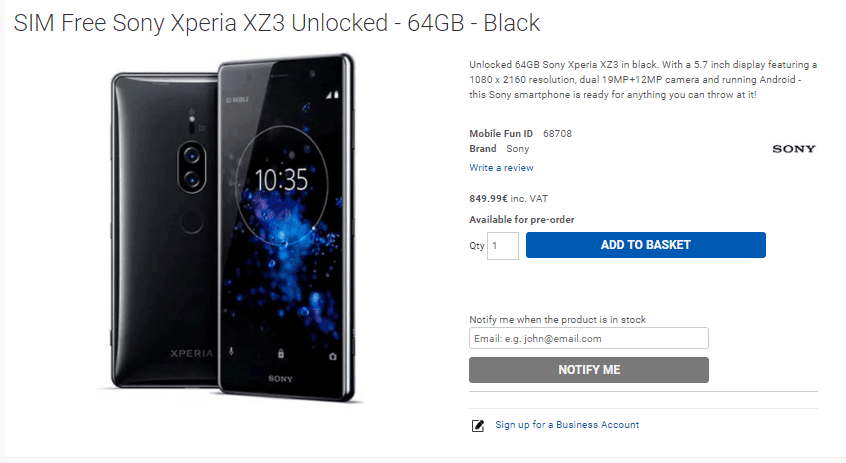Click the product title heading
846x463 pixels.
277,23
